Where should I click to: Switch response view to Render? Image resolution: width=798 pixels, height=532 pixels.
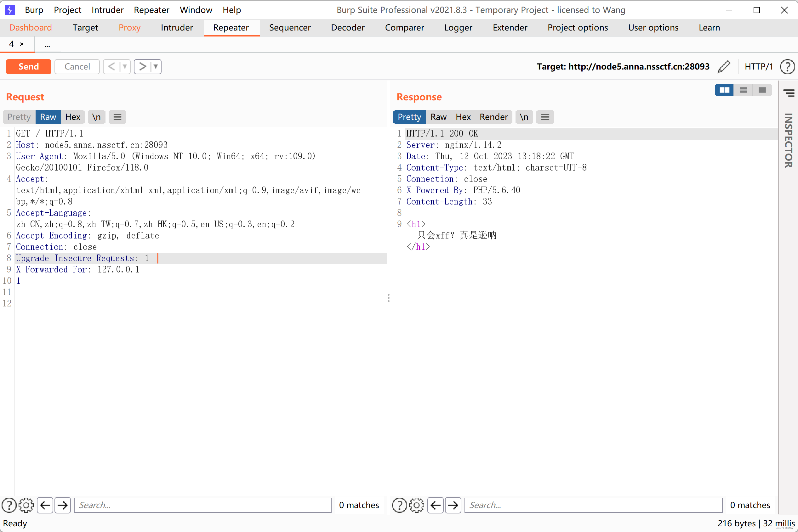click(493, 117)
